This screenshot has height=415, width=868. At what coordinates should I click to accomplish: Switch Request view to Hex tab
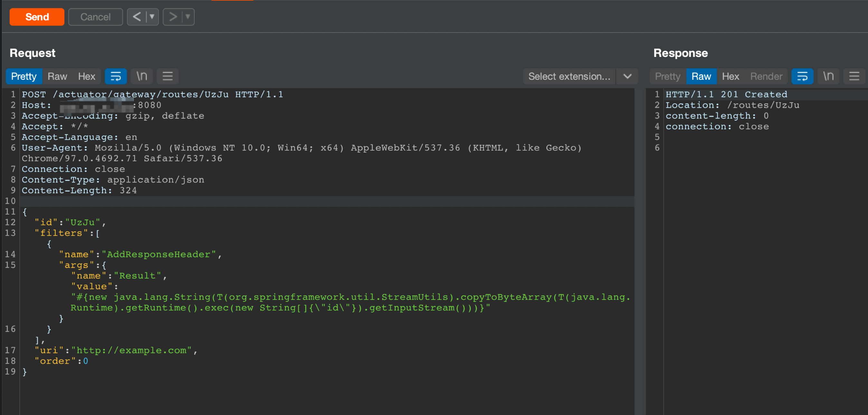(87, 76)
